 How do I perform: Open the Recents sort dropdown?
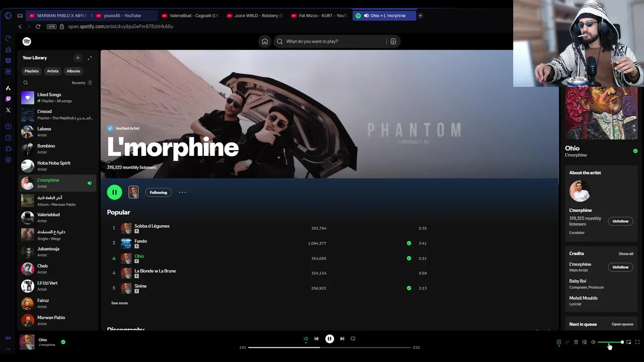(82, 82)
